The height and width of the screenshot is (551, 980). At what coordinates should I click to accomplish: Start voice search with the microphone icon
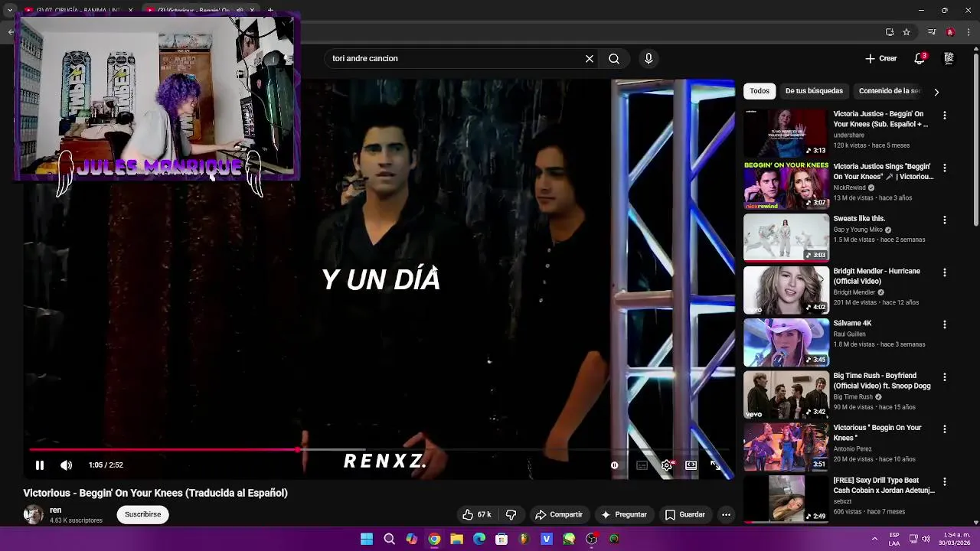[648, 58]
